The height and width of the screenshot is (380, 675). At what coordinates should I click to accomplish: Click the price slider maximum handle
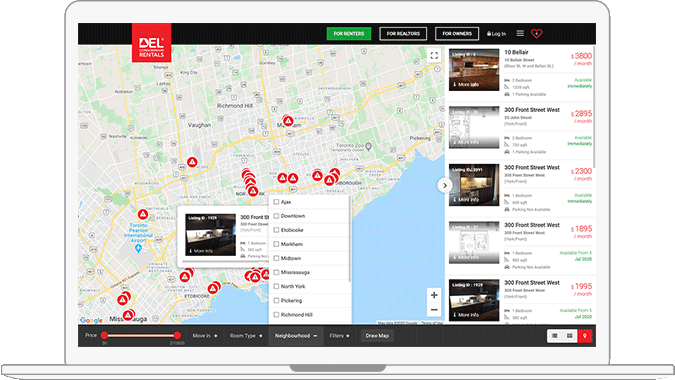(x=177, y=335)
